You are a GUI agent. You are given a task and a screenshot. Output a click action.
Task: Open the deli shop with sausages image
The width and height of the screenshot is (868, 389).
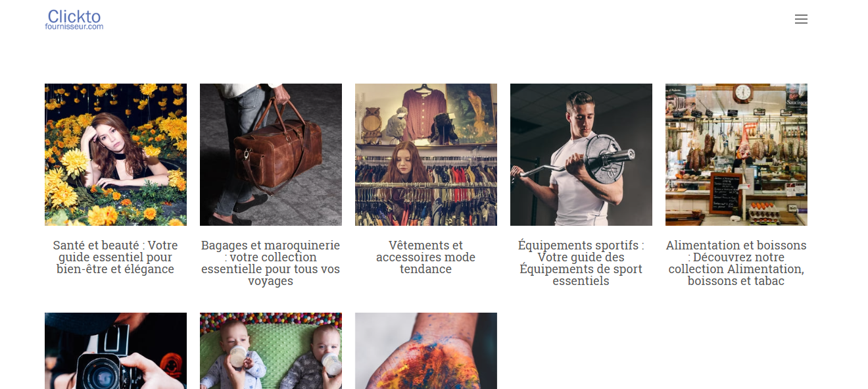pos(736,155)
